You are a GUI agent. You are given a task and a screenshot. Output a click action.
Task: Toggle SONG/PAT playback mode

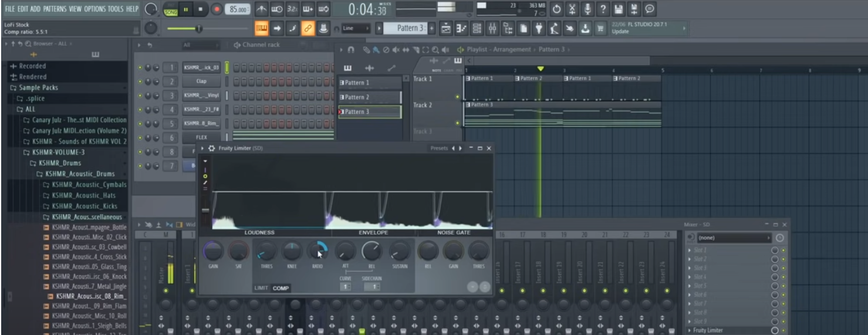pos(171,9)
